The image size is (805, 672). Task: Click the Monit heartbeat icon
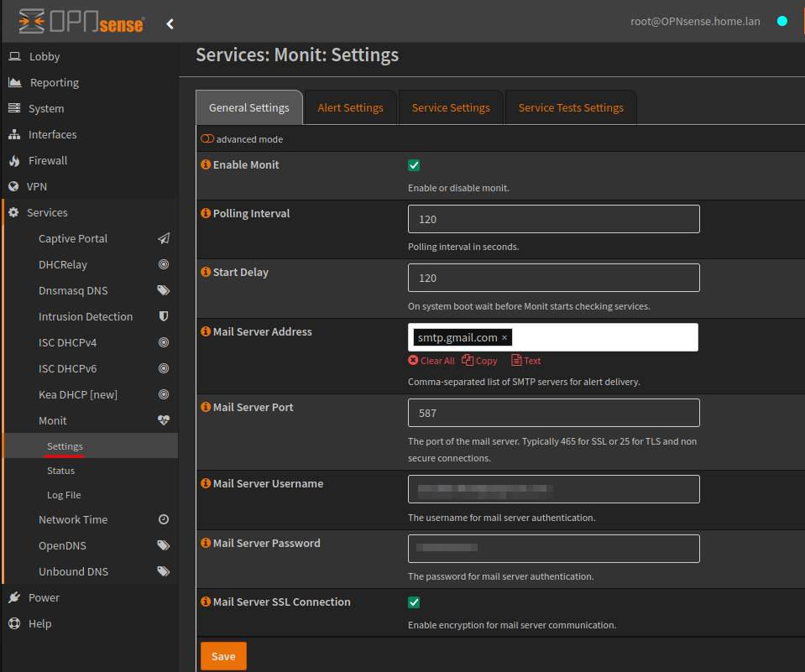tap(163, 420)
